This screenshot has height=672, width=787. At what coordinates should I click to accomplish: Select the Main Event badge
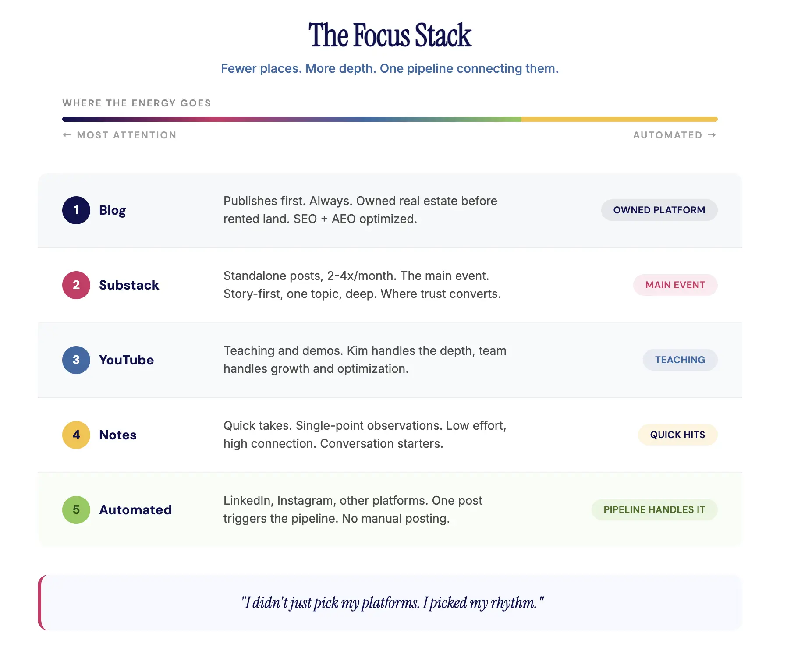(675, 285)
